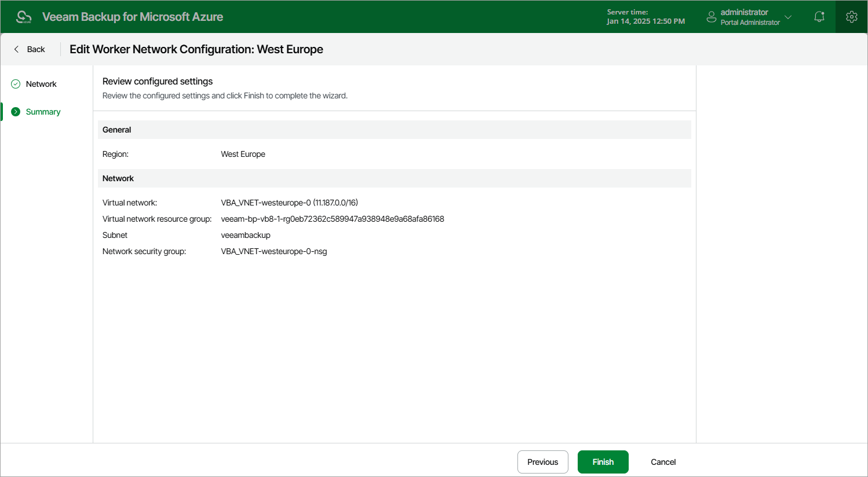The width and height of the screenshot is (868, 477).
Task: Click the Summary step arrow icon
Action: (16, 112)
